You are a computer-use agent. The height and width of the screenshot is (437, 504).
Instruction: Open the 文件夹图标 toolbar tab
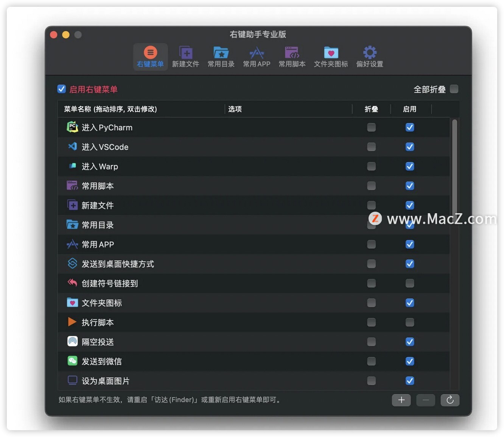pos(331,57)
